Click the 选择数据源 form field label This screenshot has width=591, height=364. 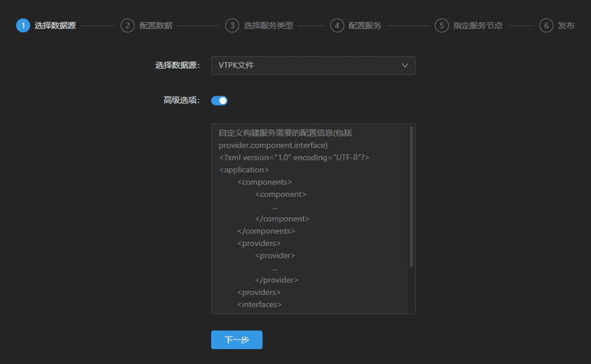tap(177, 65)
